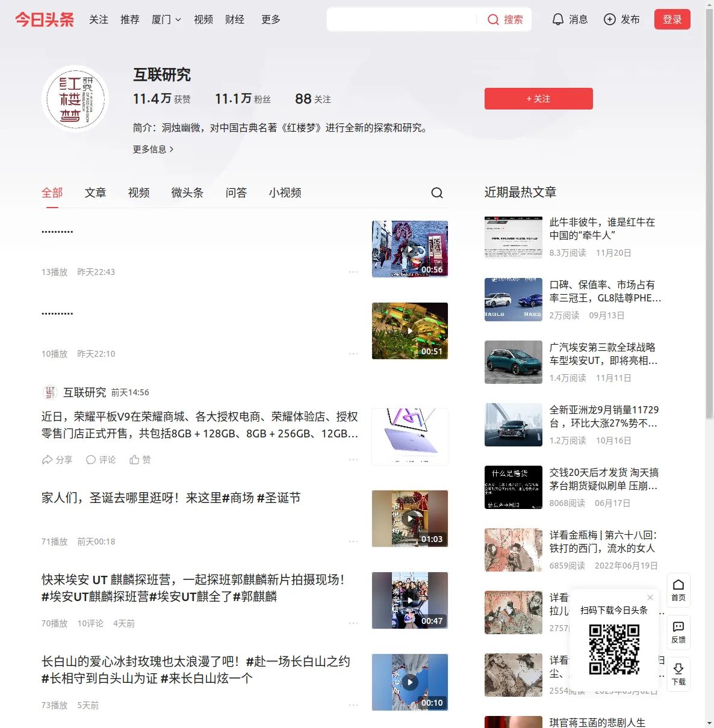Screen dimensions: 714x728
Task: Play the 00:47 video thumbnail
Action: [410, 600]
